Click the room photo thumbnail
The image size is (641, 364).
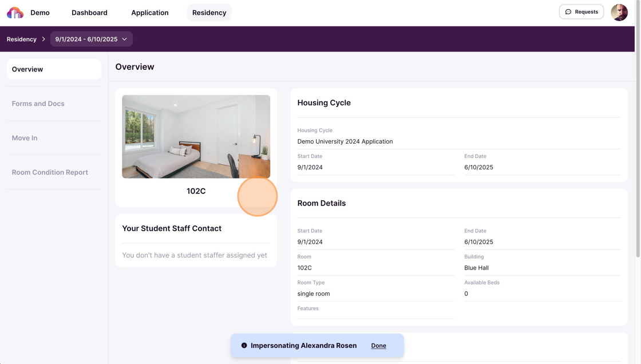196,136
